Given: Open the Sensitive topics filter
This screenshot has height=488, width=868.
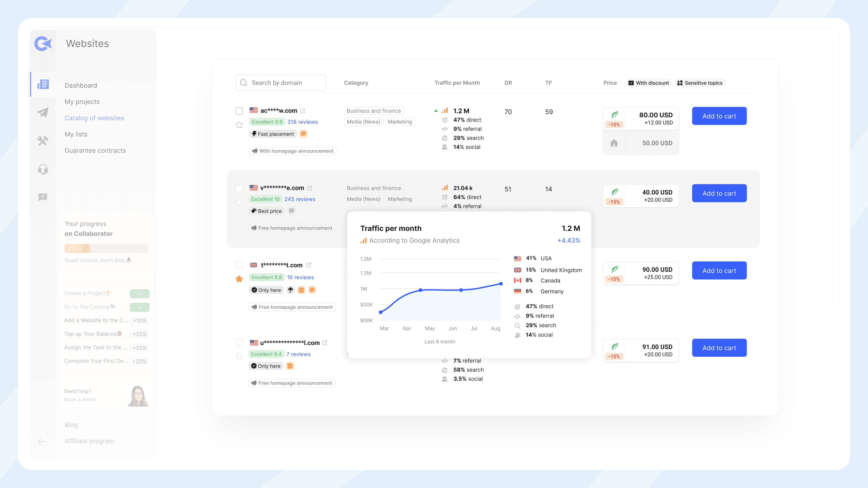Looking at the screenshot, I should (700, 83).
